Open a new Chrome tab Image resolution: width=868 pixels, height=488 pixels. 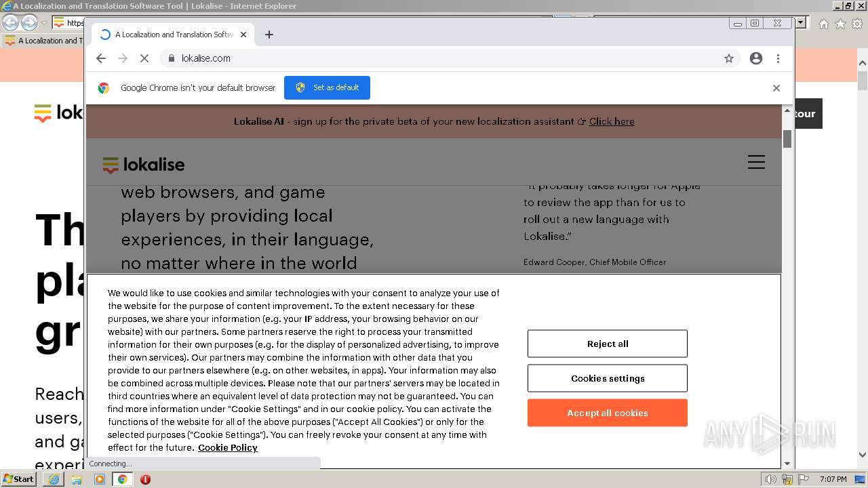269,35
